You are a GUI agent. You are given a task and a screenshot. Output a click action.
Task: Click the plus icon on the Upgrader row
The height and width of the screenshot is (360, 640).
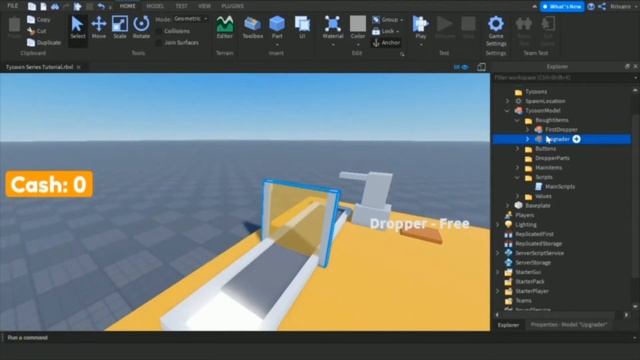576,139
